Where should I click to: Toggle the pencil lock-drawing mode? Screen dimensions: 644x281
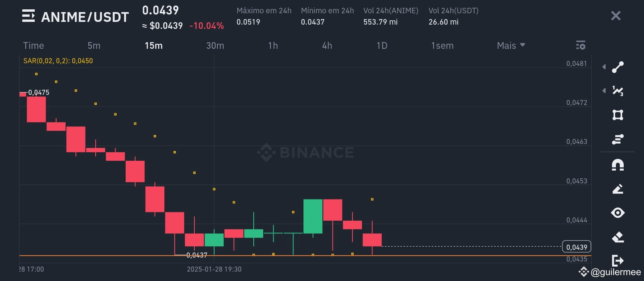tap(618, 189)
